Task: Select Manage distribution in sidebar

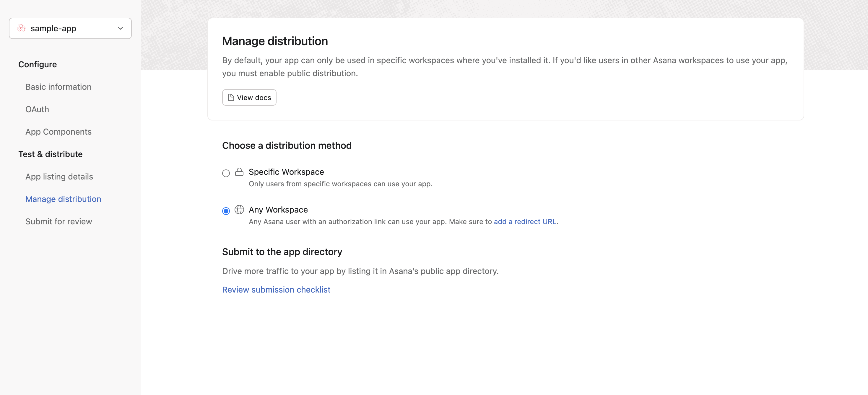Action: 63,199
